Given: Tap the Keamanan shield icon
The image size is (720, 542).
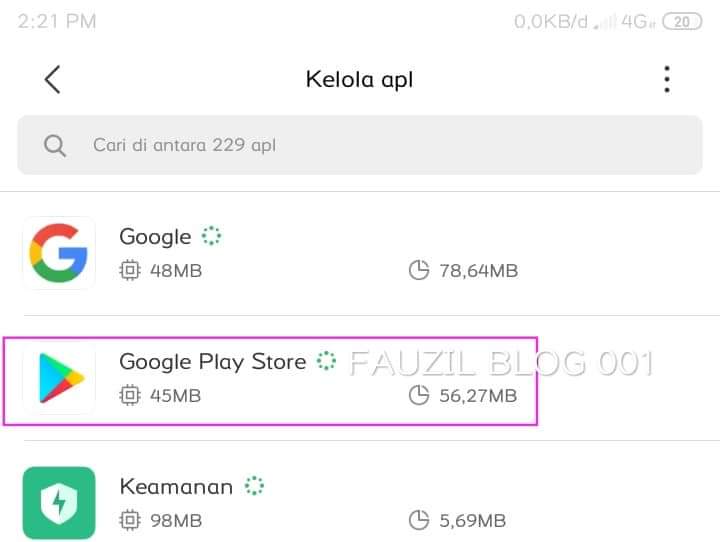Looking at the screenshot, I should [59, 503].
